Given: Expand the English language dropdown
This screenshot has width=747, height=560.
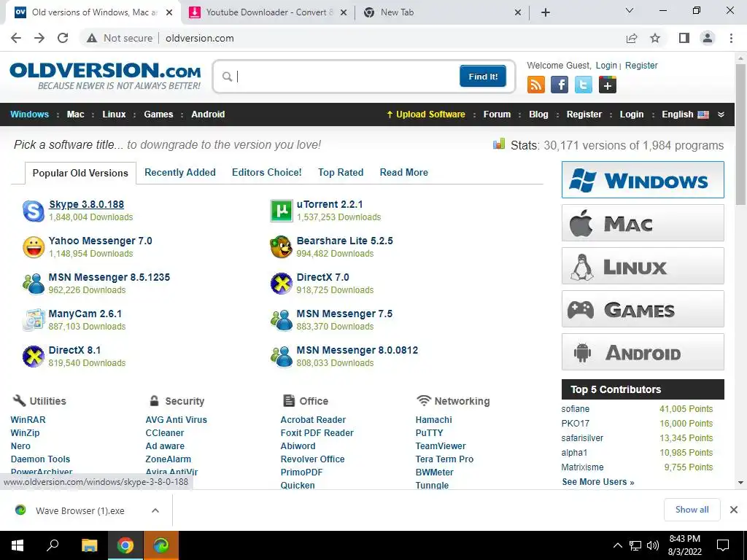Looking at the screenshot, I should point(685,114).
